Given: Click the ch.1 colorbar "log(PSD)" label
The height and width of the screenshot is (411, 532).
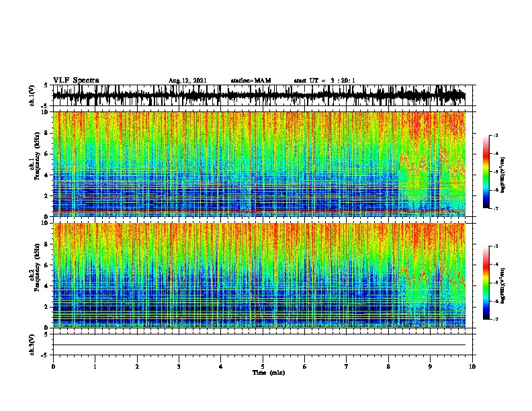Looking at the screenshot, I should (x=503, y=175).
